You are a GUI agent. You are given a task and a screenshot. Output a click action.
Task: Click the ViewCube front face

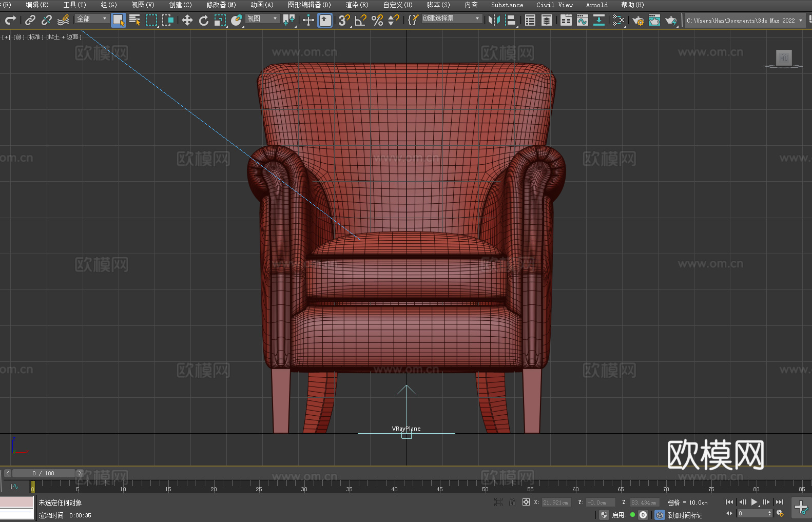(784, 57)
